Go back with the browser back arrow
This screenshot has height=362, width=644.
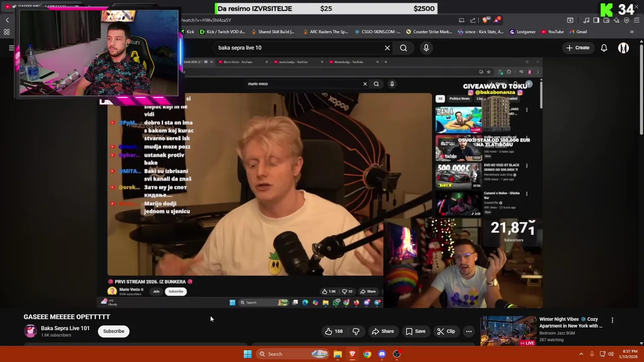tap(7, 20)
